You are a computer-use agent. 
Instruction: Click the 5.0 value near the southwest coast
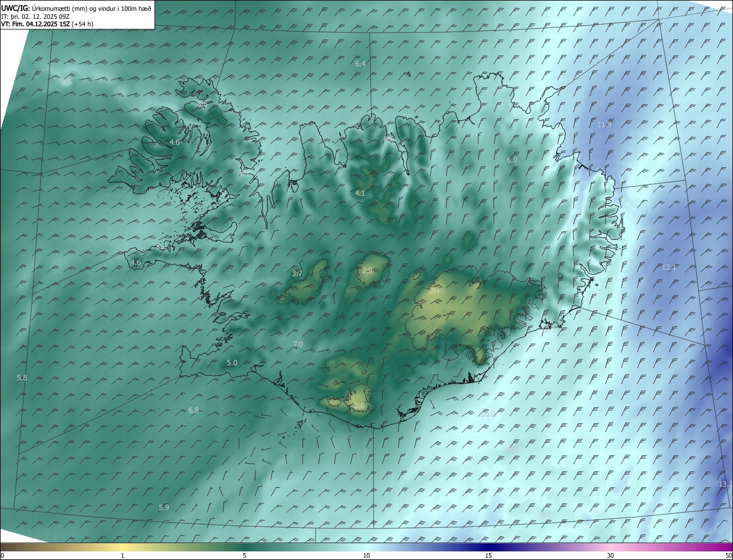coord(232,362)
